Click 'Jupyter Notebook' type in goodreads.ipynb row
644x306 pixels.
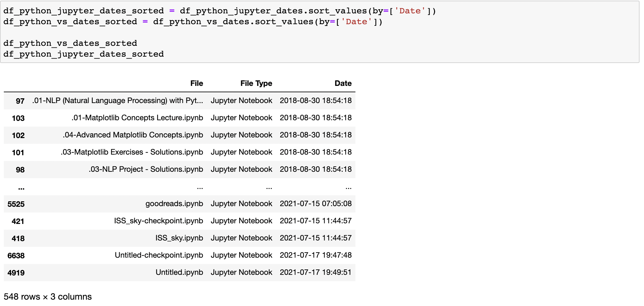241,204
